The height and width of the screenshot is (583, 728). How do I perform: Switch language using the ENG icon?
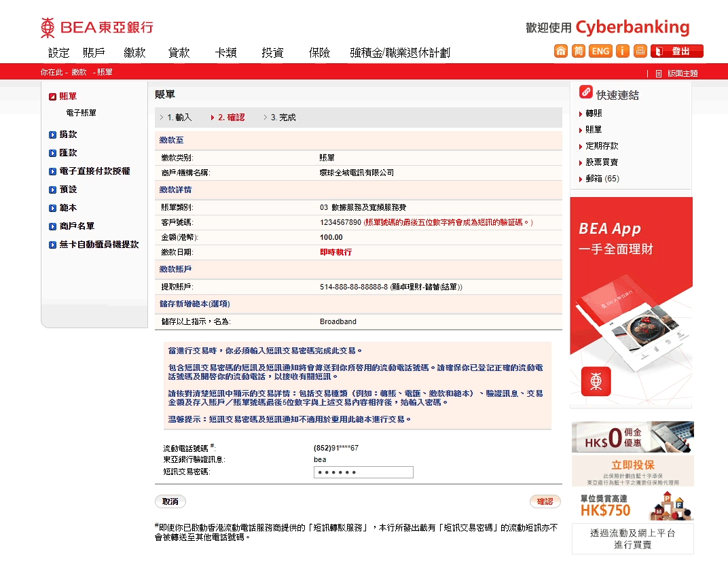600,51
